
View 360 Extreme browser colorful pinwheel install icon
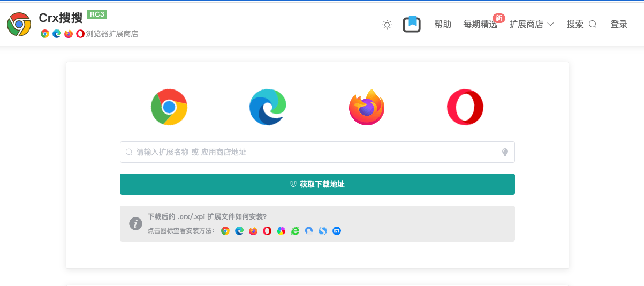coord(281,231)
